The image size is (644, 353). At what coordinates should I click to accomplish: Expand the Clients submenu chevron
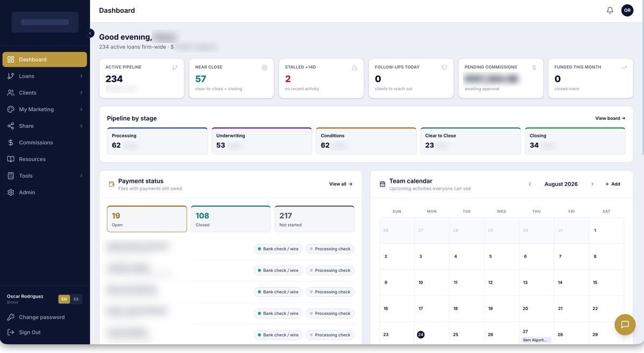point(82,93)
